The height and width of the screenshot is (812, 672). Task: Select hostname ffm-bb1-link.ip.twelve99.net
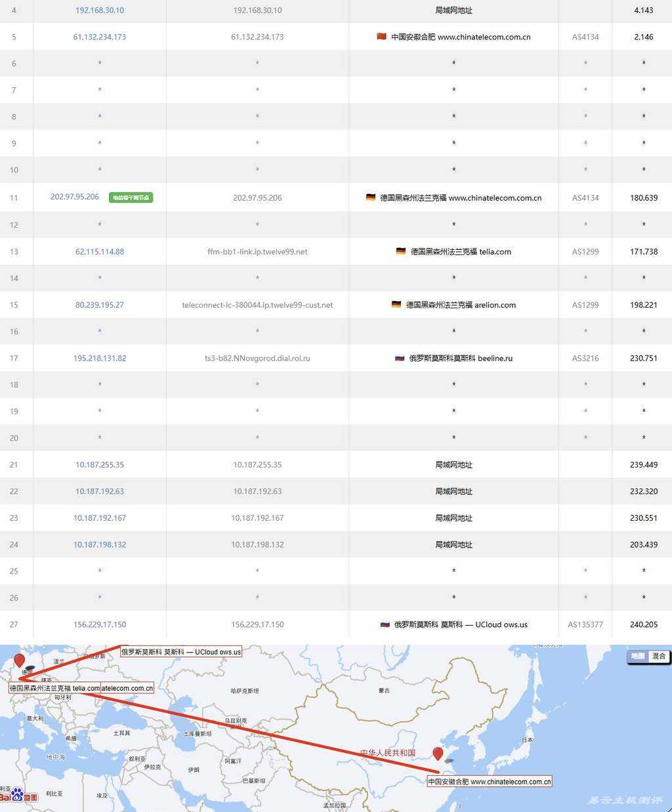(257, 252)
